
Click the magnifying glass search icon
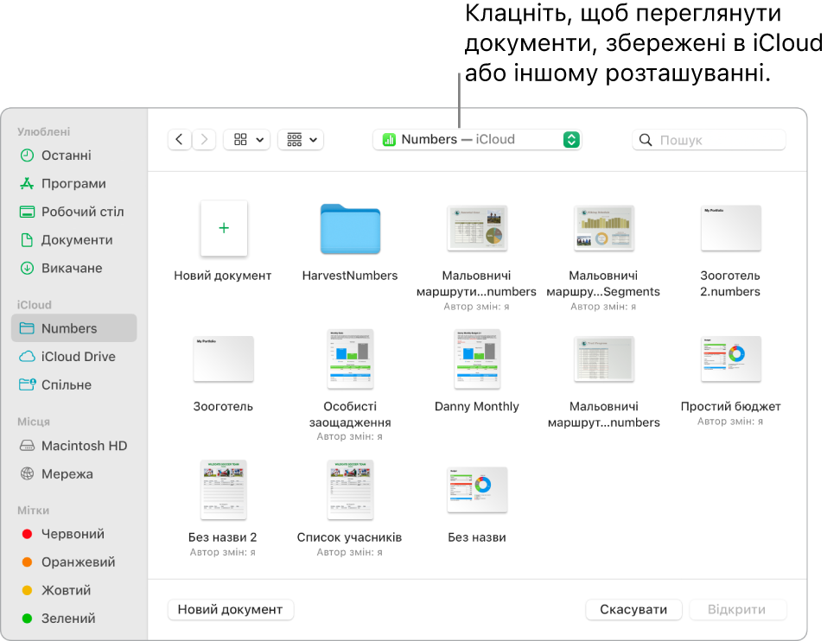point(646,140)
